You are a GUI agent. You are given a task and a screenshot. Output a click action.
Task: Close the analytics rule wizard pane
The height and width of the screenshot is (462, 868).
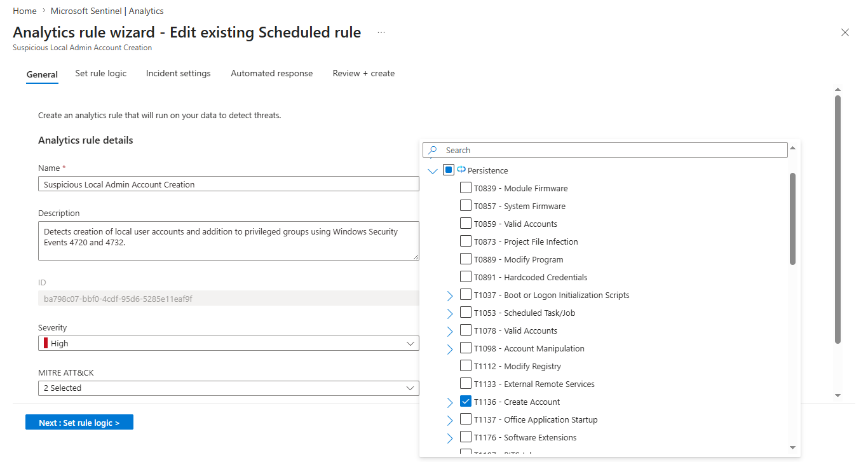pyautogui.click(x=845, y=32)
